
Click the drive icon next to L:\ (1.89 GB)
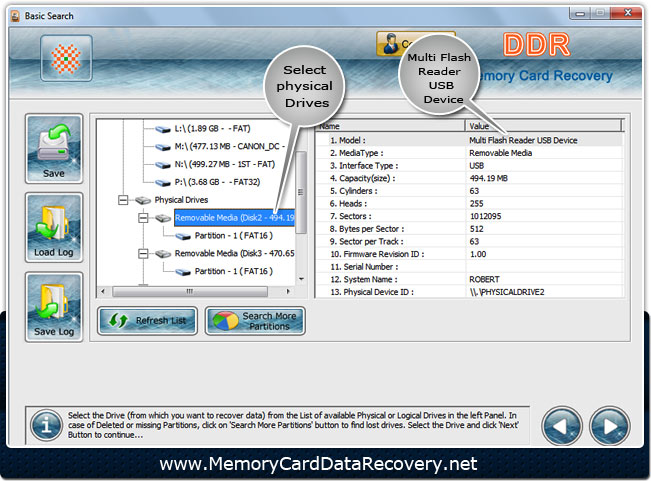[x=163, y=129]
